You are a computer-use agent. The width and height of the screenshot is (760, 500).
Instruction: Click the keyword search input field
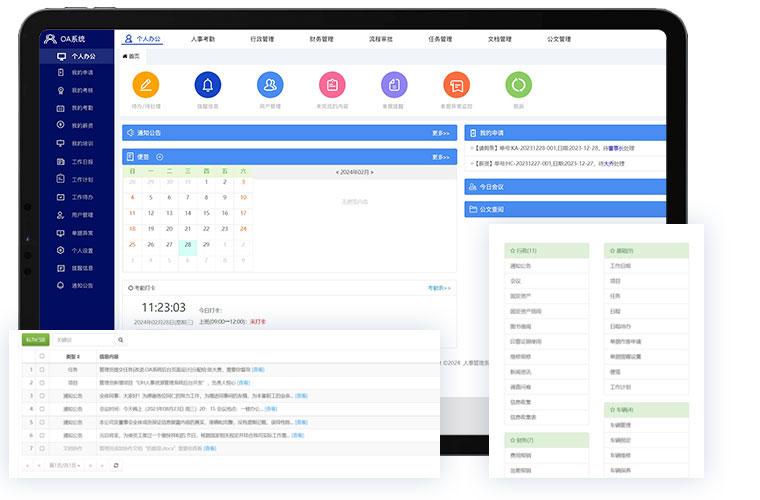(x=83, y=340)
